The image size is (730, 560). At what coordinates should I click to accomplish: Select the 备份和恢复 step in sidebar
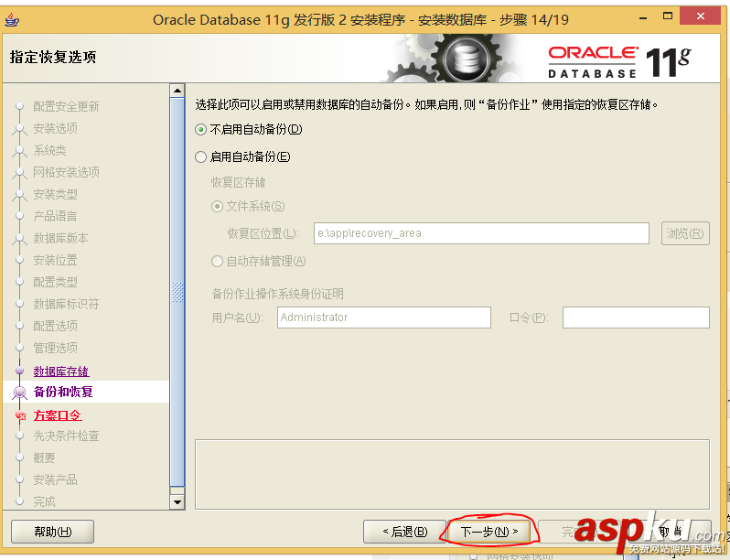(x=63, y=392)
